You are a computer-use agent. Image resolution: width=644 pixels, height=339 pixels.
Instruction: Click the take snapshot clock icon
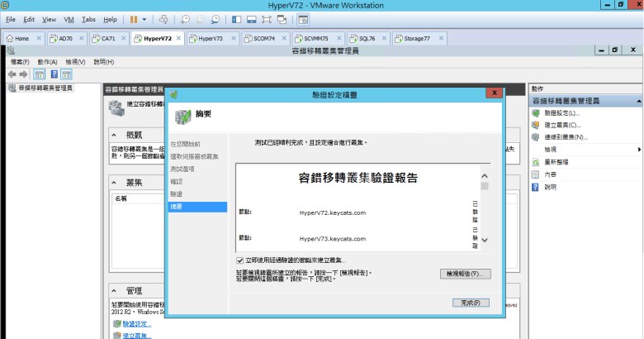[186, 18]
